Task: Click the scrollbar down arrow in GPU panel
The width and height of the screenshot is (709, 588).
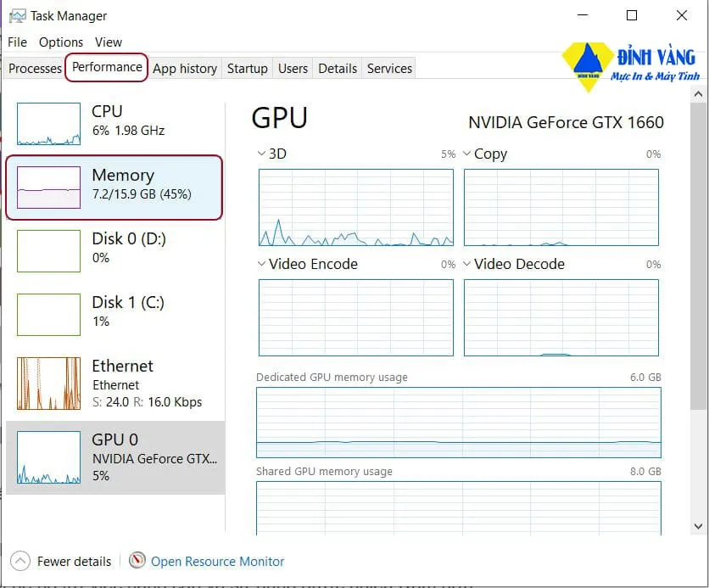Action: [x=698, y=526]
